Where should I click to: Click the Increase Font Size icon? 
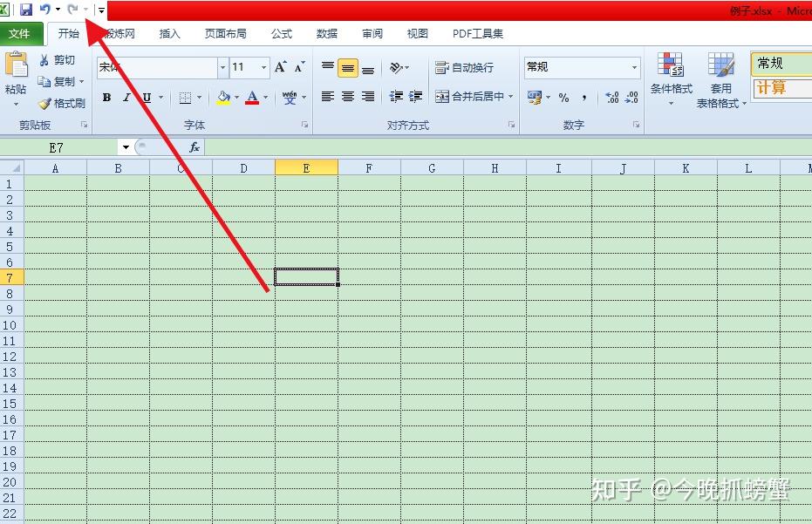click(280, 67)
